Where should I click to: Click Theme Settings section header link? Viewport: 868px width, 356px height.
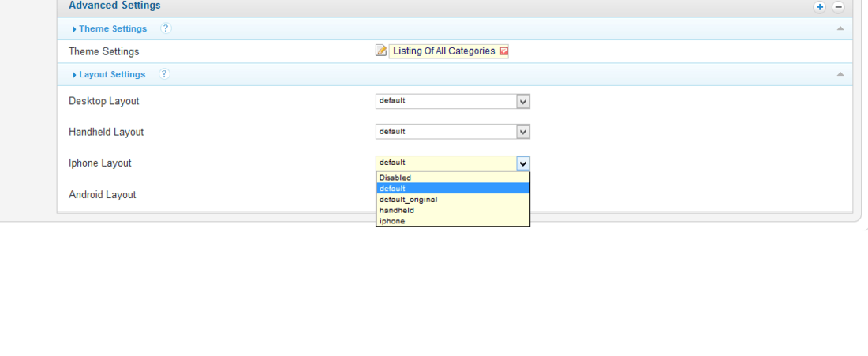point(113,28)
